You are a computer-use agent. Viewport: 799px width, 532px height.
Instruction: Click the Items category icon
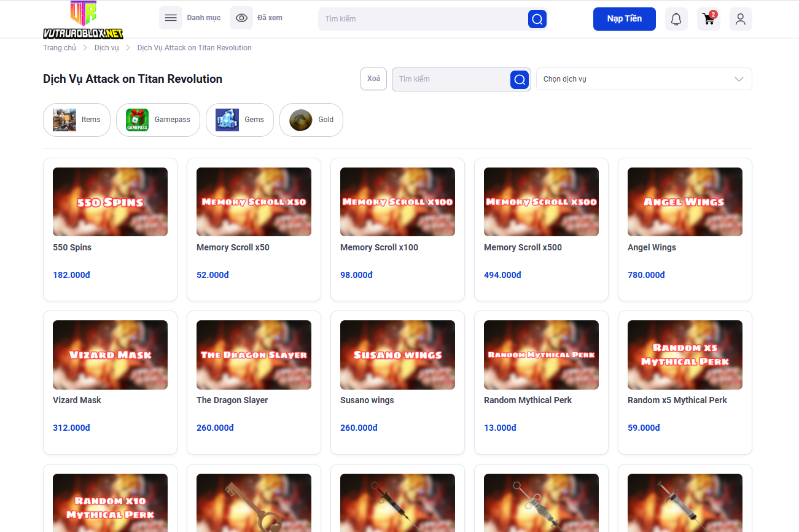pos(64,120)
